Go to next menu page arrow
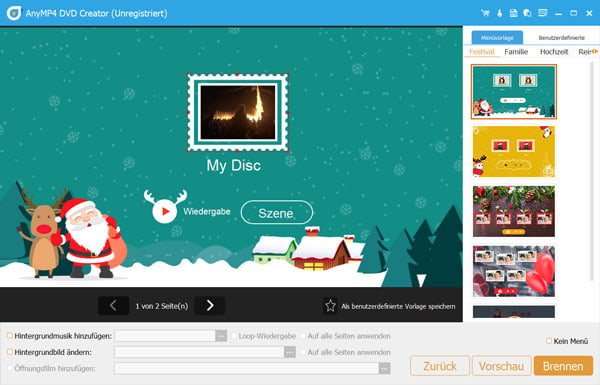600x385 pixels. [x=210, y=305]
